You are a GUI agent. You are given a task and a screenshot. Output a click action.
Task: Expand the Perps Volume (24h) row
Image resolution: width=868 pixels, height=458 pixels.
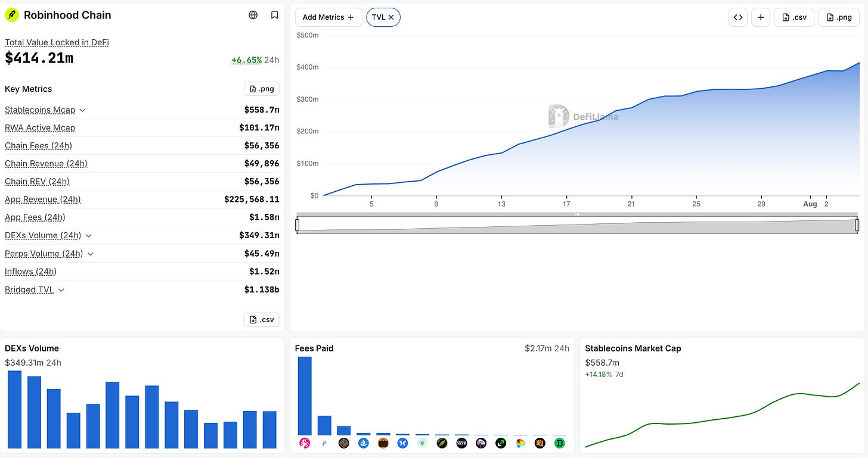point(91,254)
